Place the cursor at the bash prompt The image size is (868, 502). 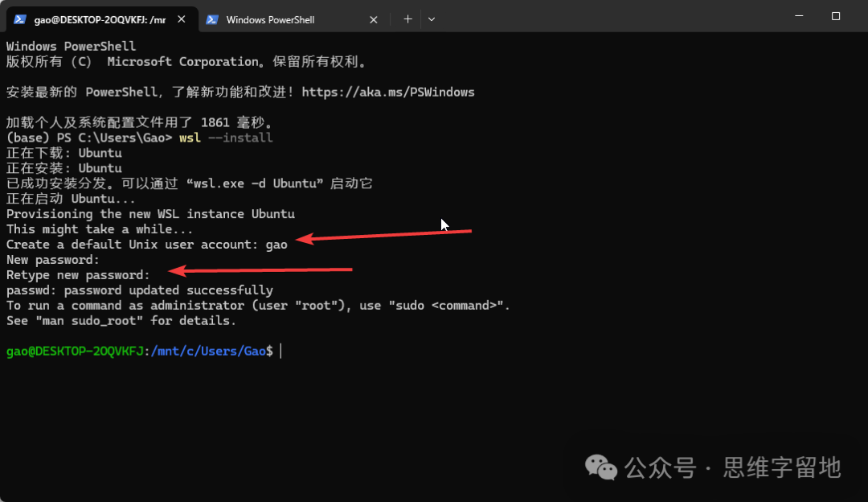click(280, 352)
